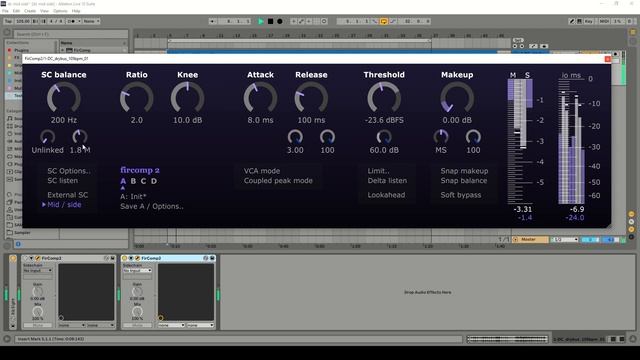Select preset slot C

143,181
